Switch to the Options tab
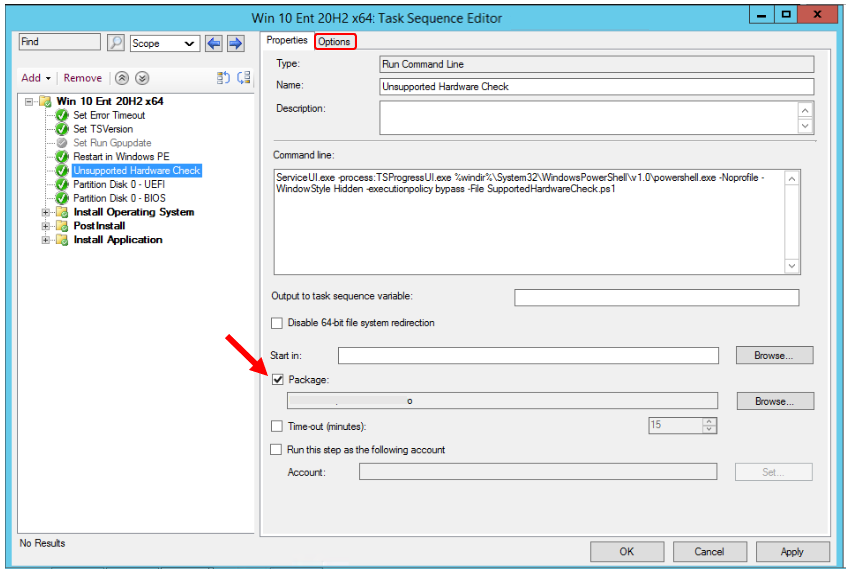The image size is (850, 575). click(334, 42)
